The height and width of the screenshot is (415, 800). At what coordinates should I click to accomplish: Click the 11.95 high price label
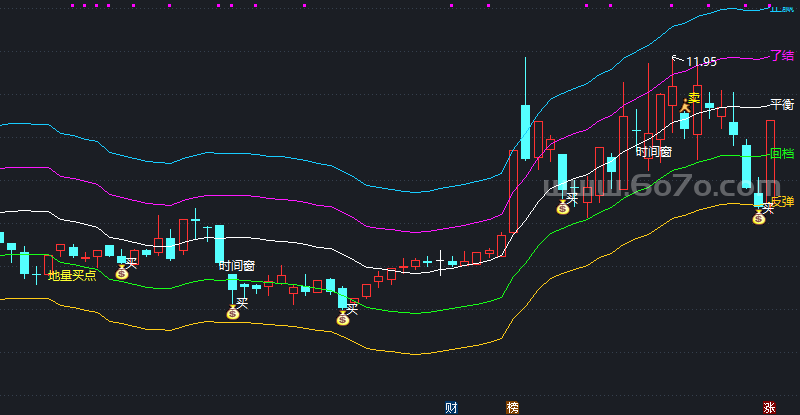coord(701,62)
